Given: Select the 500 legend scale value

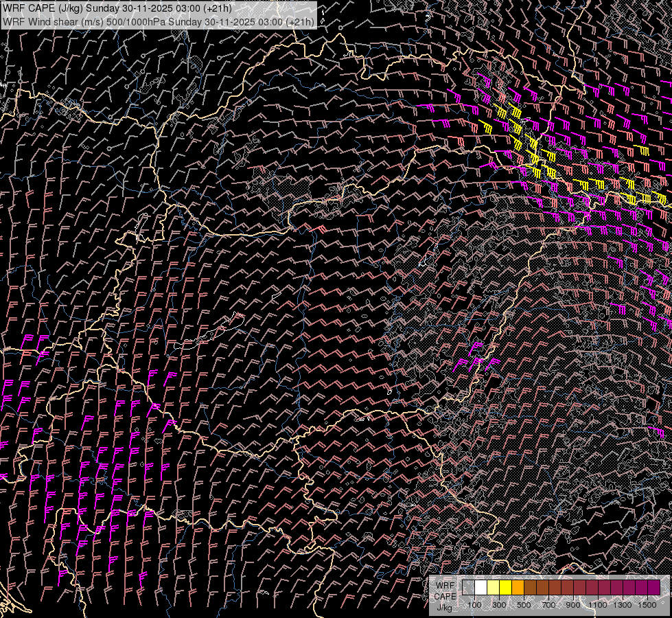Looking at the screenshot, I should [524, 605].
